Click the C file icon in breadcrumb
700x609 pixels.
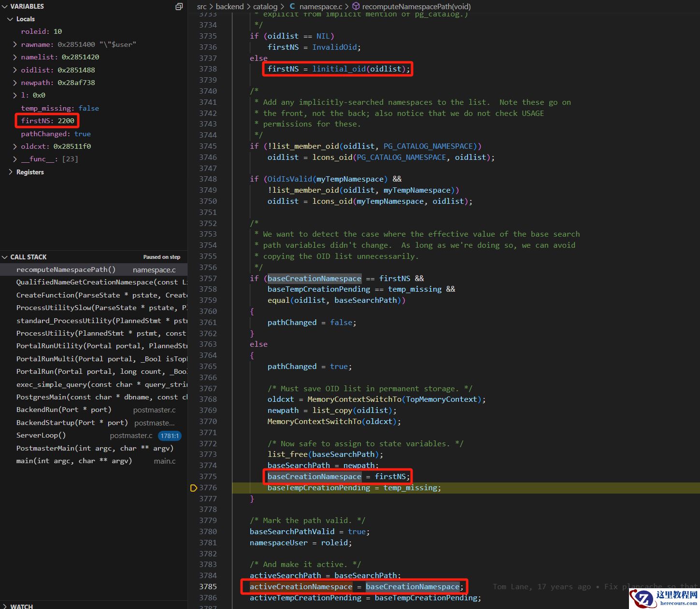coord(292,6)
